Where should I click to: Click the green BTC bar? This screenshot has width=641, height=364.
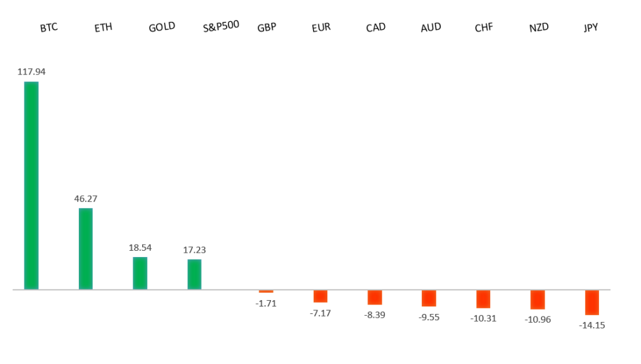coord(31,186)
